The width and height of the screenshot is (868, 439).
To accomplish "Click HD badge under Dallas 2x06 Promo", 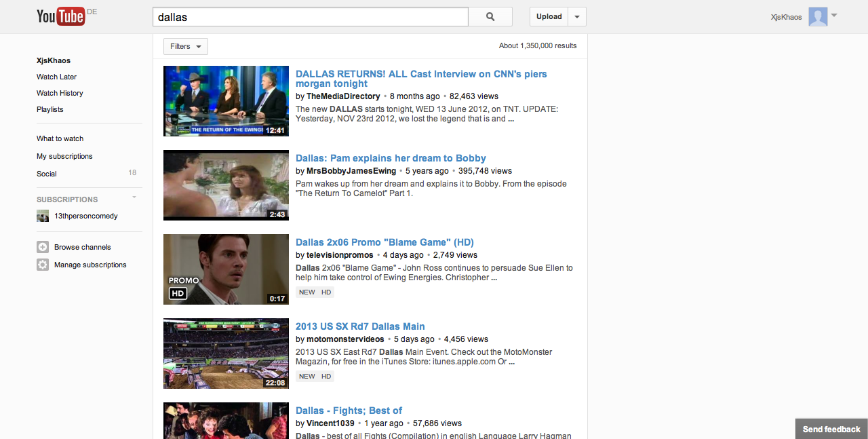I will click(326, 292).
